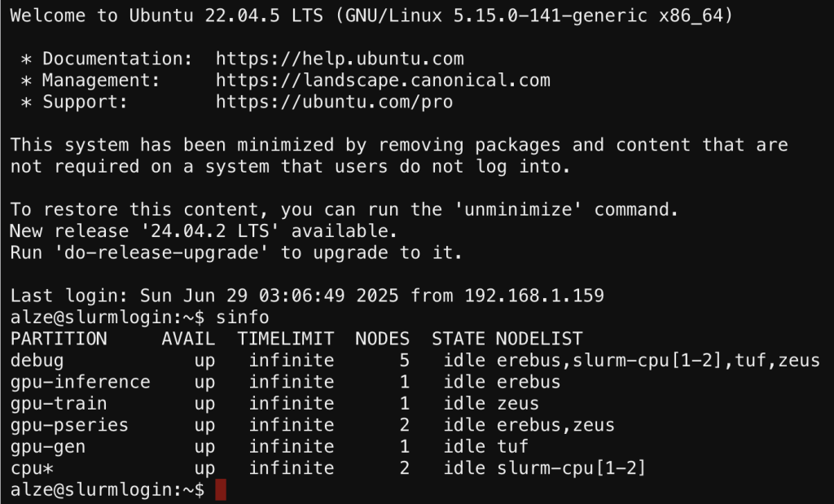Click the 'unminimize' command text

click(519, 209)
